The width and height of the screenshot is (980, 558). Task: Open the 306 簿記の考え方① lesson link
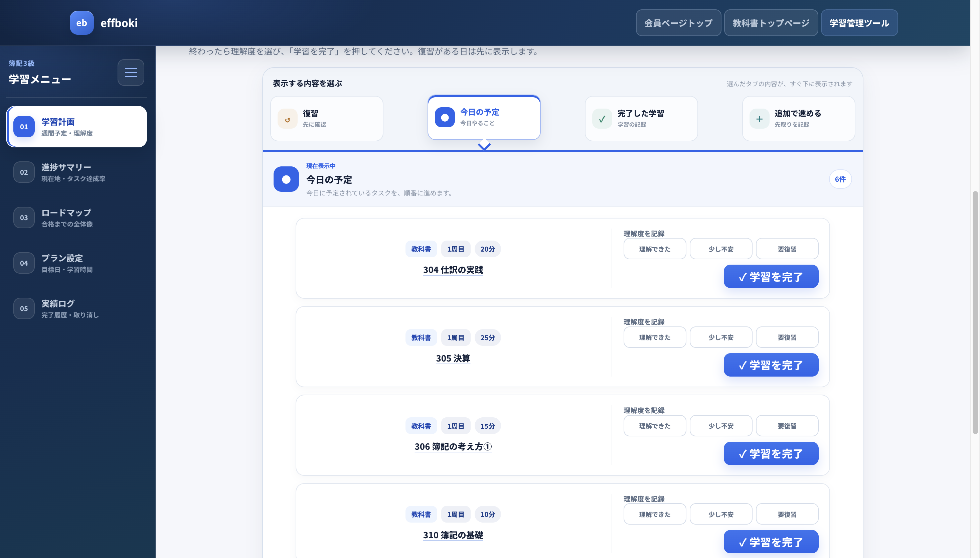pyautogui.click(x=453, y=447)
